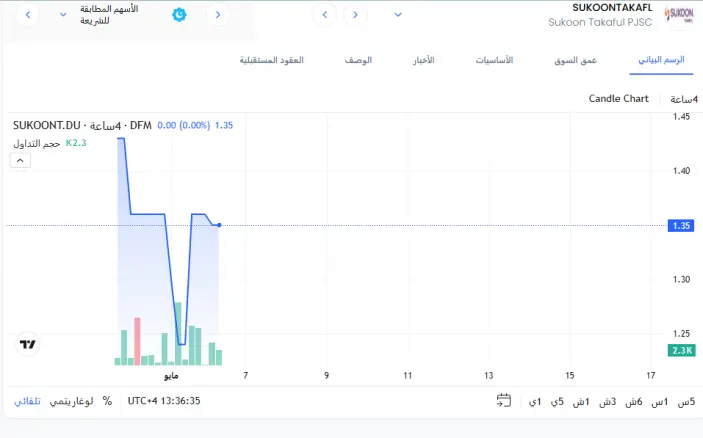The height and width of the screenshot is (438, 703).
Task: Click the center previous arrow button
Action: tap(325, 15)
